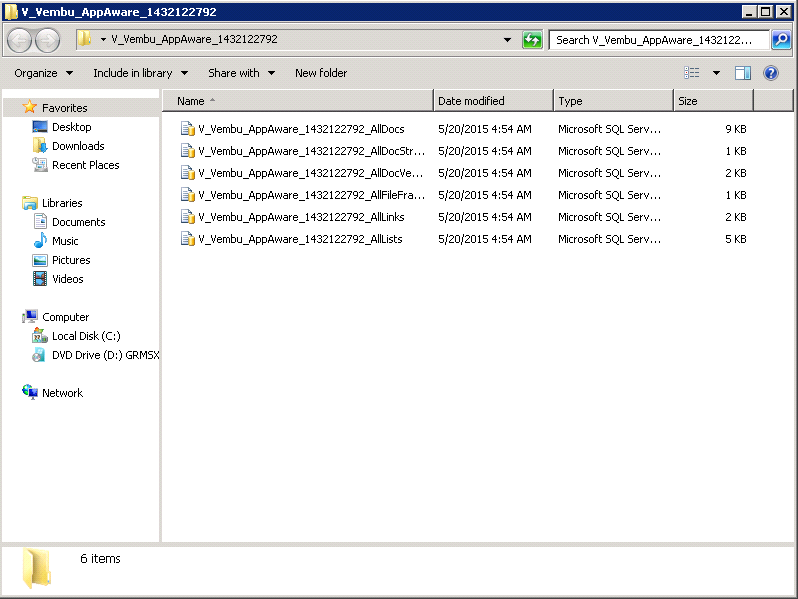Click the AllDocStr file icon

pos(188,151)
